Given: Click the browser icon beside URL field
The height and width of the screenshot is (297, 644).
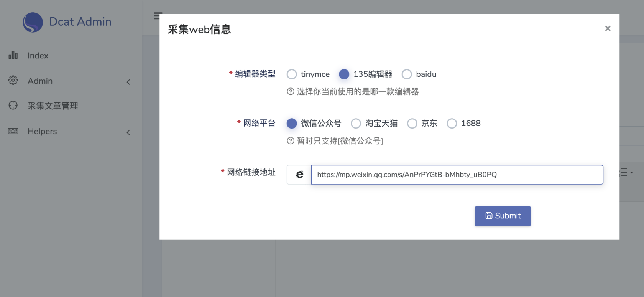Looking at the screenshot, I should [x=299, y=175].
